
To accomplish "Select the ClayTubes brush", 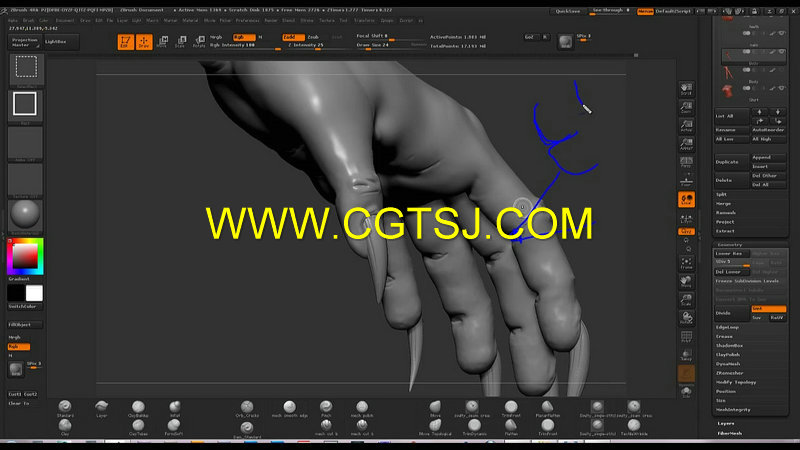I will [138, 428].
